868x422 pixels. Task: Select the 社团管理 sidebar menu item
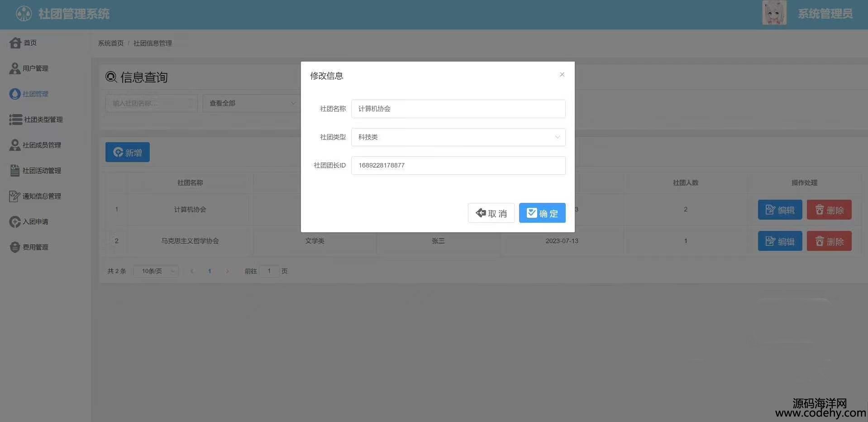[x=35, y=94]
